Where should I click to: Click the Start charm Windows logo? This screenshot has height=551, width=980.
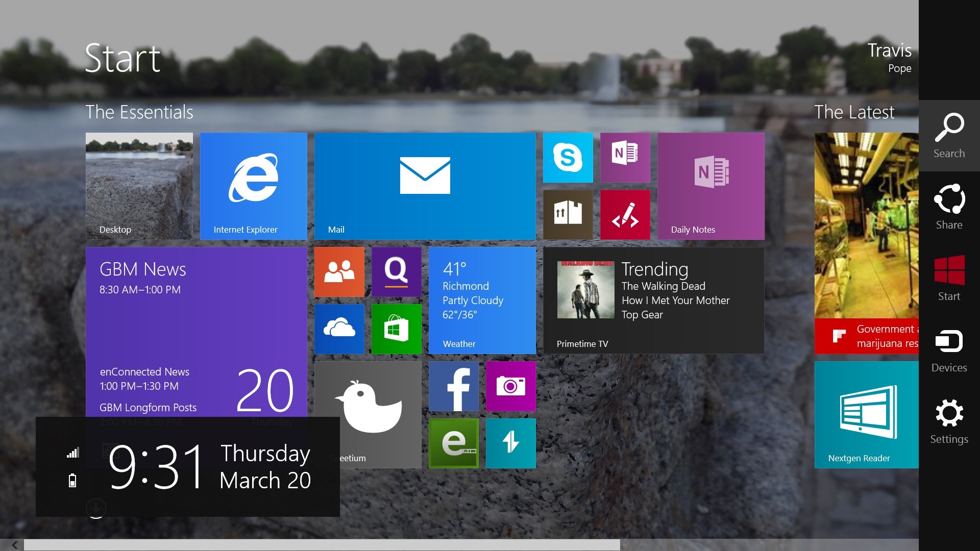(949, 270)
